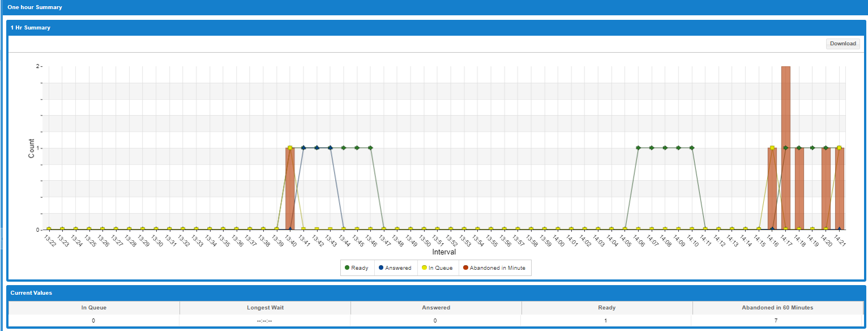Click the yellow In Queue marker at 14:21

(839, 148)
